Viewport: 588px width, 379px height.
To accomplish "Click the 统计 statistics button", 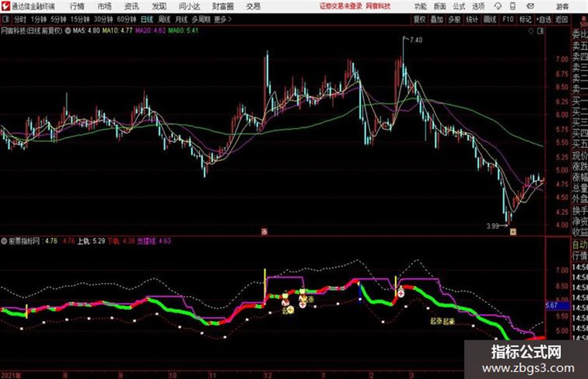I will pyautogui.click(x=472, y=19).
